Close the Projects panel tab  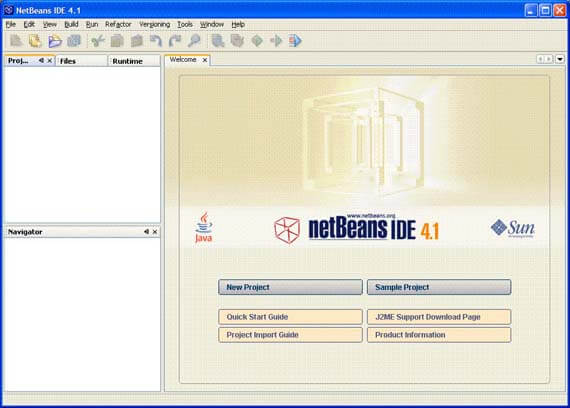coord(50,61)
